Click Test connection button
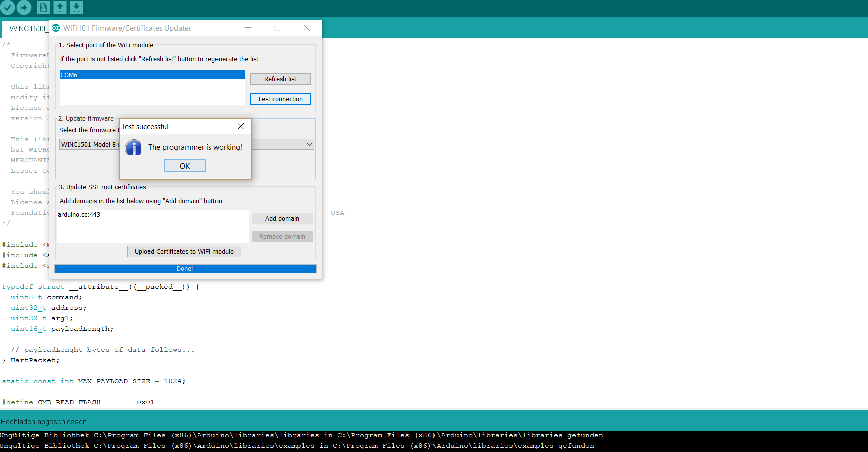Image resolution: width=868 pixels, height=452 pixels. click(280, 99)
